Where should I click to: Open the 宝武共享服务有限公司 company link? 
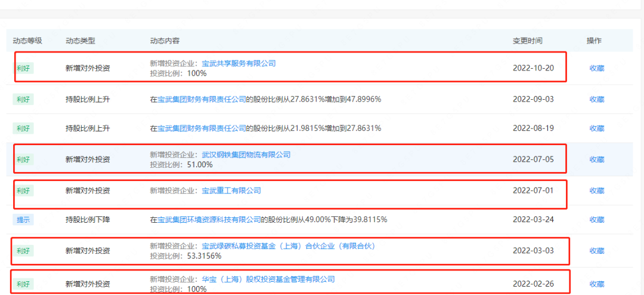coord(239,63)
